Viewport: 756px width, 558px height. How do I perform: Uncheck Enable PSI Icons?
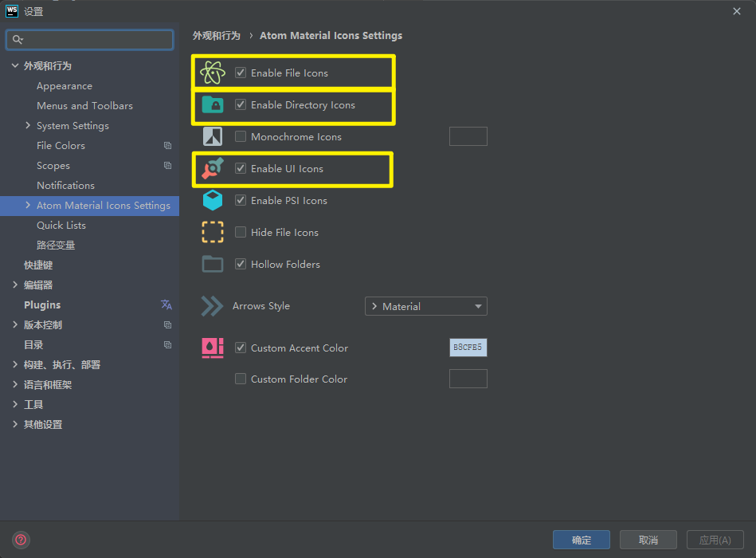tap(241, 200)
